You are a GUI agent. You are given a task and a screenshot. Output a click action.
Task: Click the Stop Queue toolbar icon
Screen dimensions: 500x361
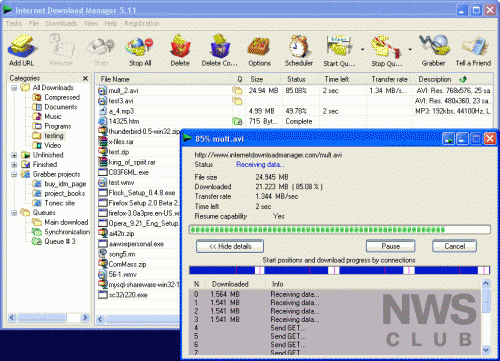click(x=387, y=50)
